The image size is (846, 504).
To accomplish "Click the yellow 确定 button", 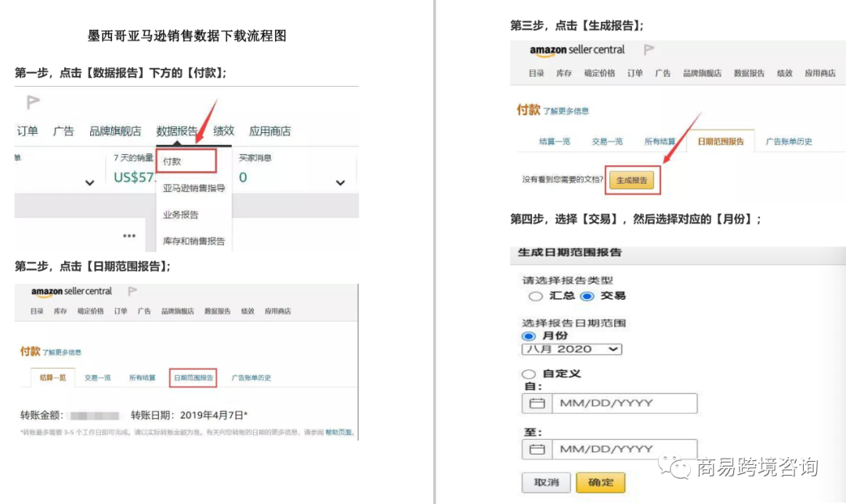I will [601, 482].
